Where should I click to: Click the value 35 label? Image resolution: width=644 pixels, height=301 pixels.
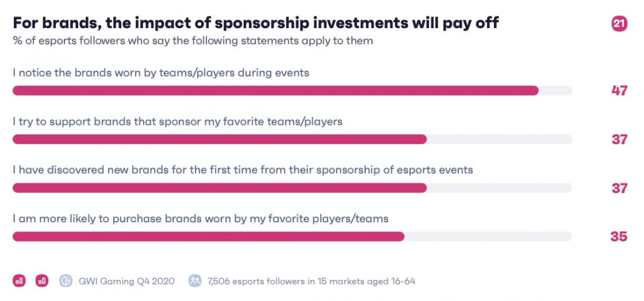click(x=619, y=237)
